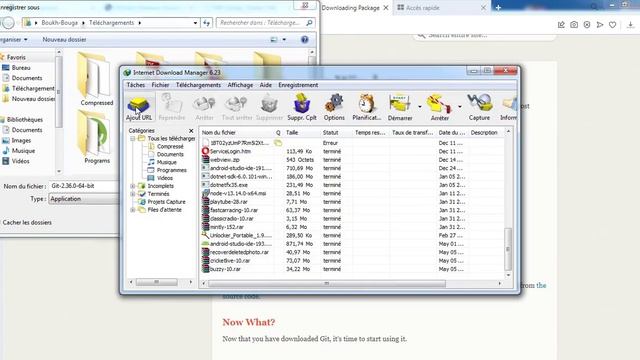Open the Planificateur clock icon

pyautogui.click(x=367, y=107)
